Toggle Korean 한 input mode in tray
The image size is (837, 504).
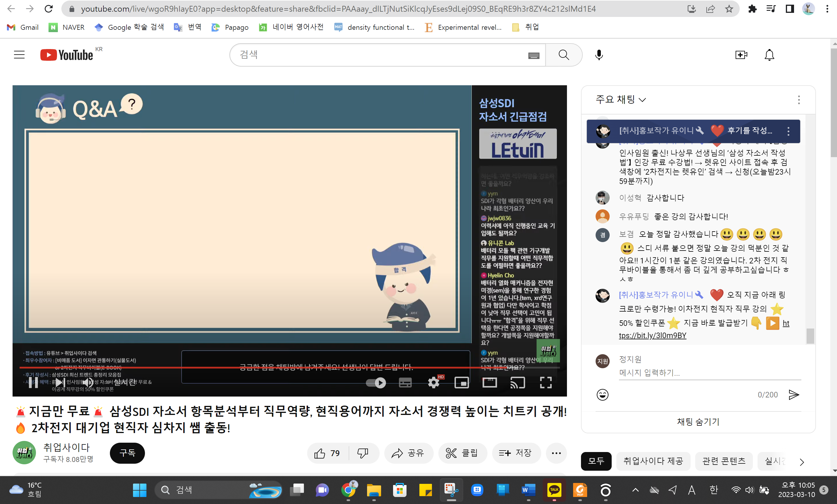click(x=713, y=490)
